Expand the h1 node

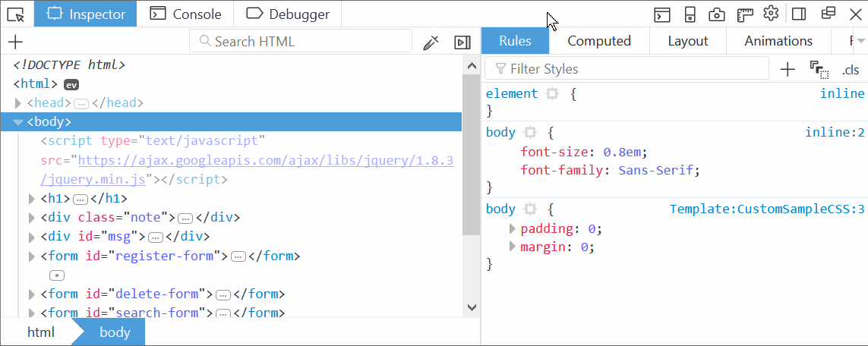[32, 199]
